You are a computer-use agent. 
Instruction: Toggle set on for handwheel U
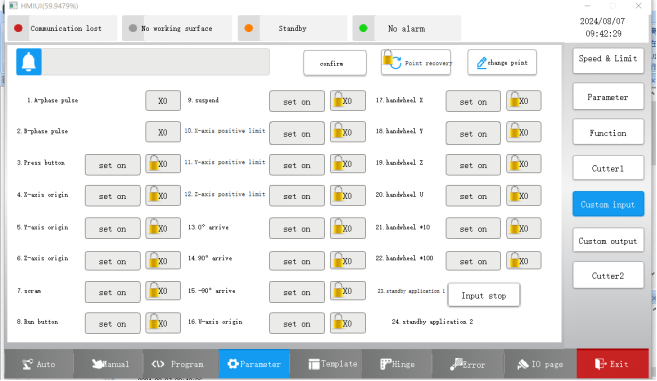[473, 196]
